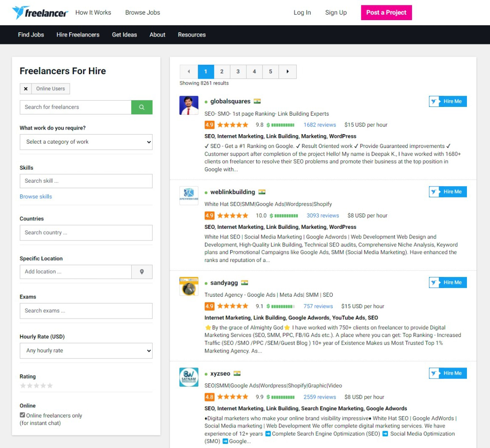Expand the Hourly Rate dropdown

(86, 351)
